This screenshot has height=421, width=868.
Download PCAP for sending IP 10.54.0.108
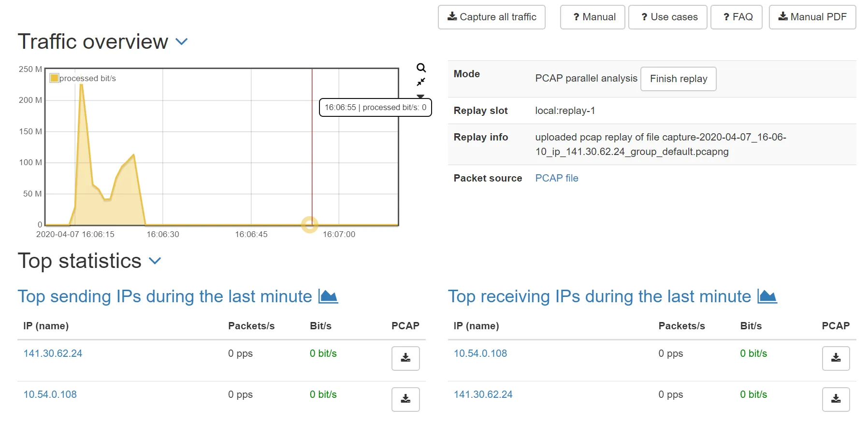pos(405,399)
